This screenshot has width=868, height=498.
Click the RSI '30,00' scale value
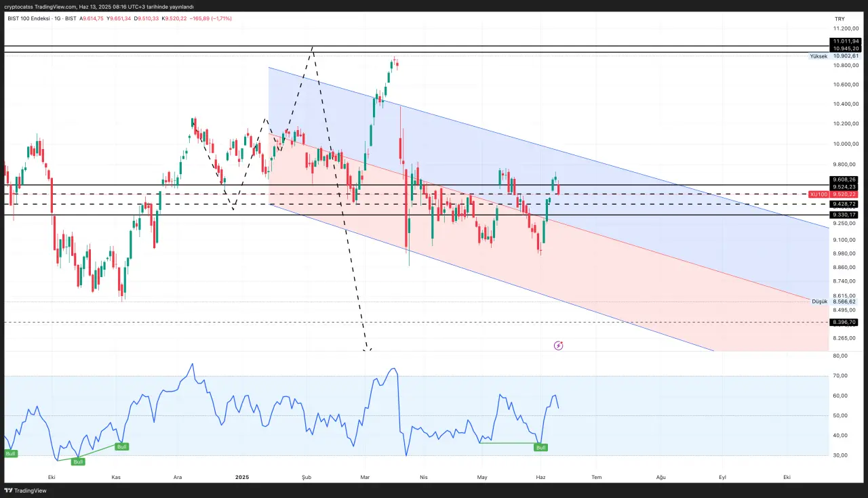[840, 455]
